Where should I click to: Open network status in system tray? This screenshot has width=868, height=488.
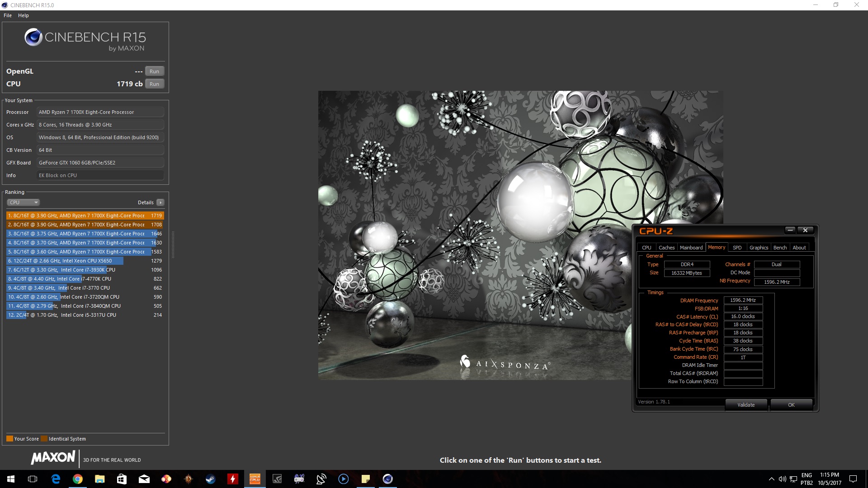[x=793, y=479]
